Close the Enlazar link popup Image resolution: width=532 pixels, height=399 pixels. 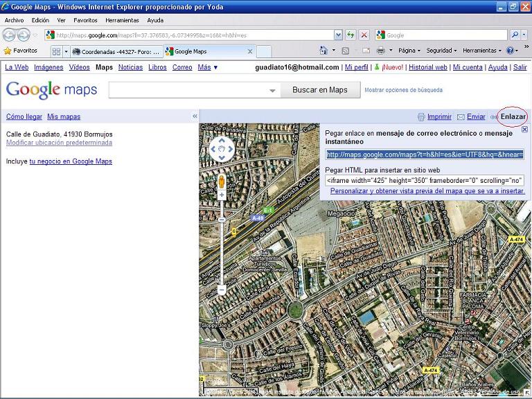(x=524, y=130)
